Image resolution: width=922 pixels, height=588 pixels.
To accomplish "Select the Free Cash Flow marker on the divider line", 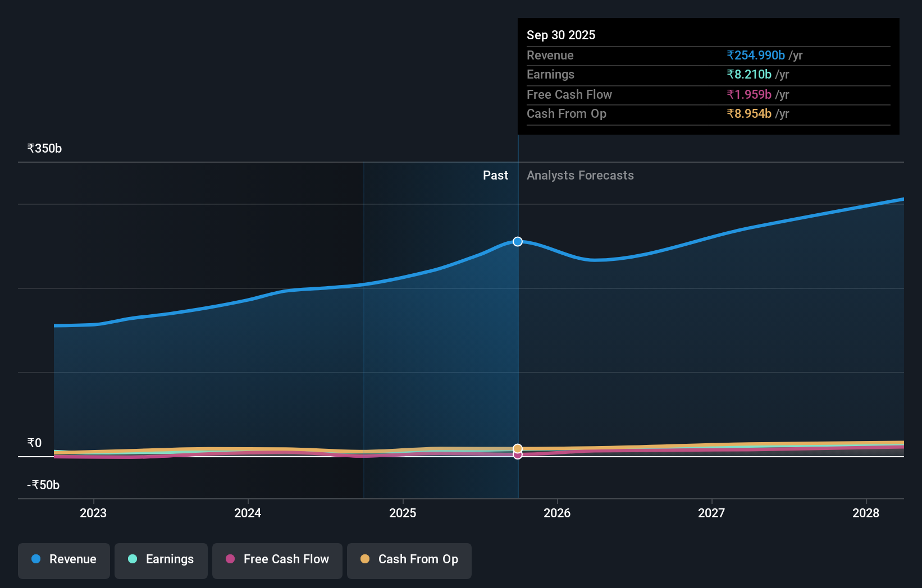I will coord(517,455).
